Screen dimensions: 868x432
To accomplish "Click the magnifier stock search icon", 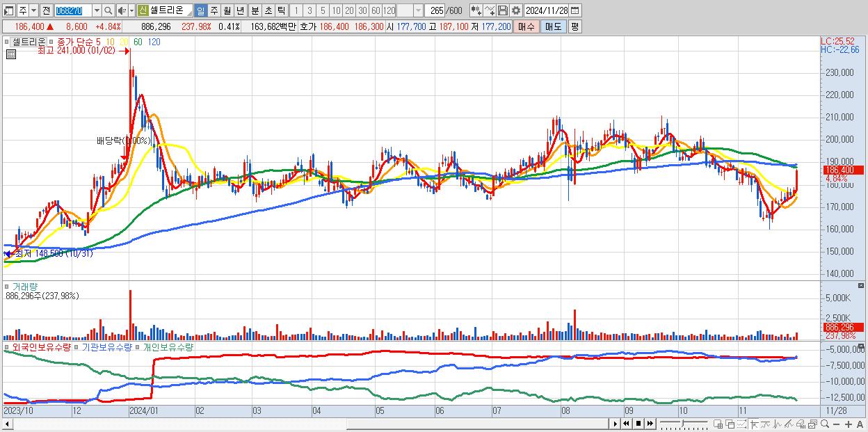I will click(x=108, y=11).
